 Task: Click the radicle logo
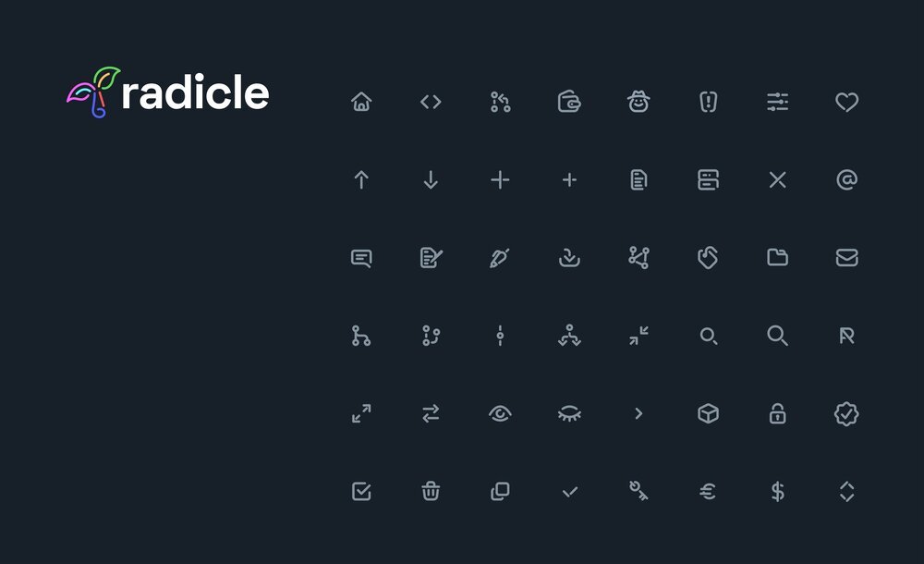click(x=168, y=92)
